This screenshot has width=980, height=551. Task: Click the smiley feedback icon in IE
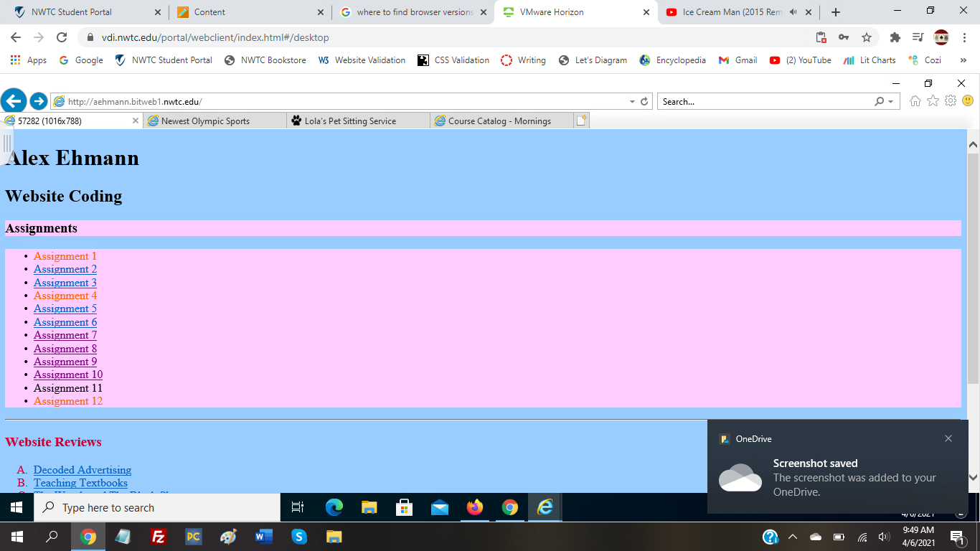point(967,101)
